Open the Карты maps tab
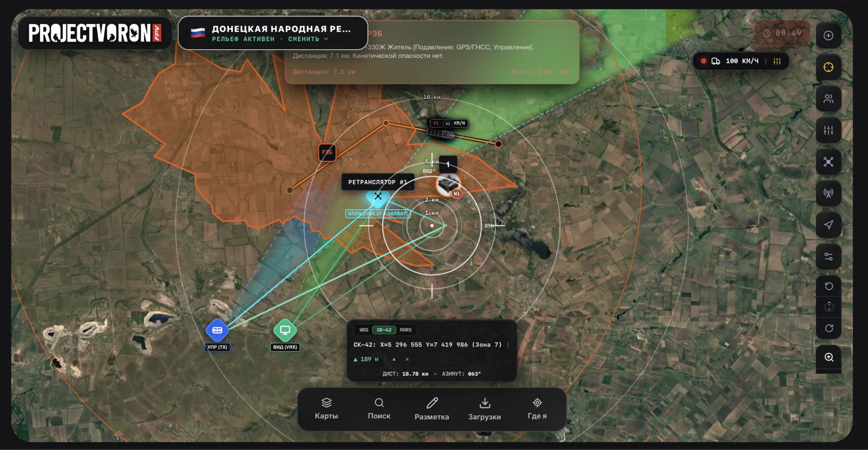The height and width of the screenshot is (450, 868). [x=326, y=409]
